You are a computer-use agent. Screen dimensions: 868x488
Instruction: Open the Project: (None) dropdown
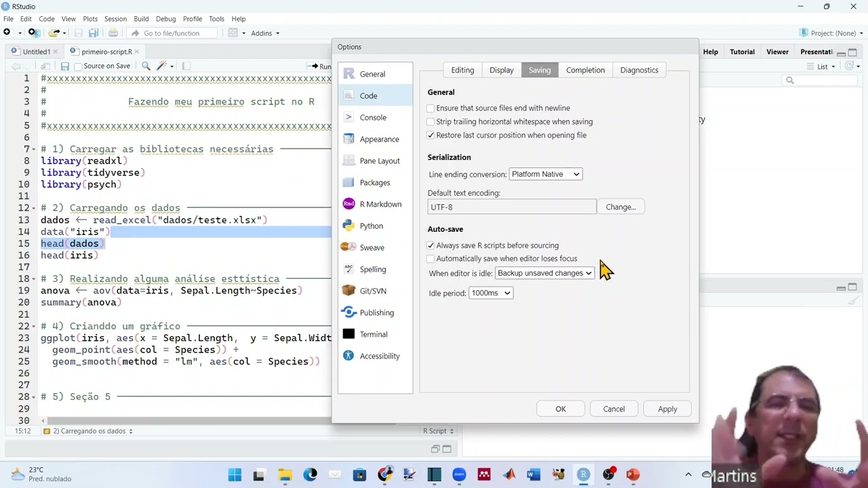tap(830, 33)
